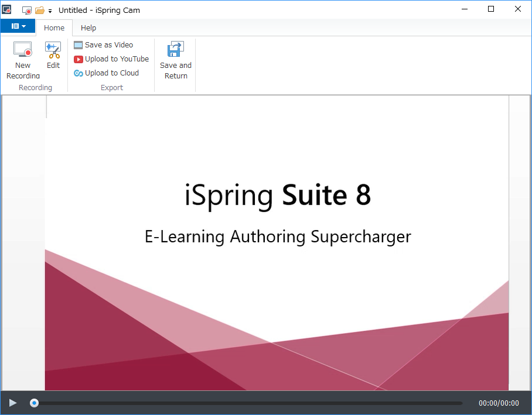
Task: Minimize the iSpring Cam window
Action: [465, 9]
